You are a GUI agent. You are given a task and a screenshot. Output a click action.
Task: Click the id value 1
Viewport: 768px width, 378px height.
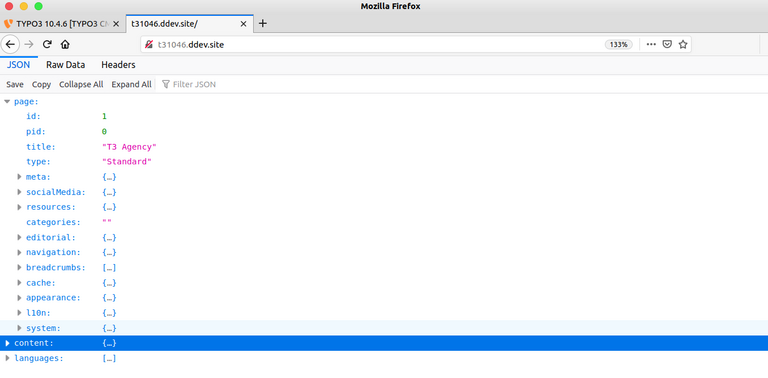[x=104, y=117]
